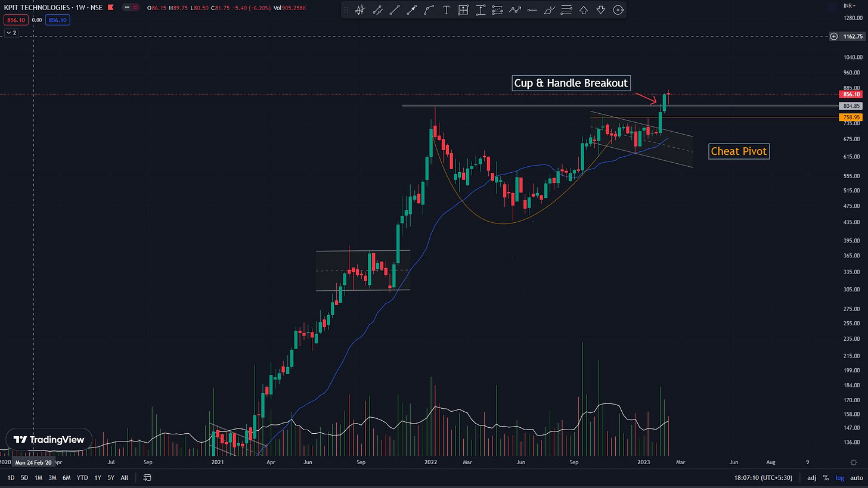The height and width of the screenshot is (488, 868).
Task: Select the parallel channel drawing tool
Action: click(377, 10)
